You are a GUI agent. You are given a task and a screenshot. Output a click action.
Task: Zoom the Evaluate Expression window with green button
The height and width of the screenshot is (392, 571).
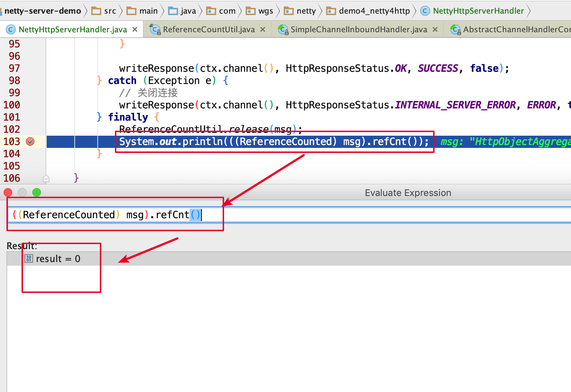[x=37, y=192]
